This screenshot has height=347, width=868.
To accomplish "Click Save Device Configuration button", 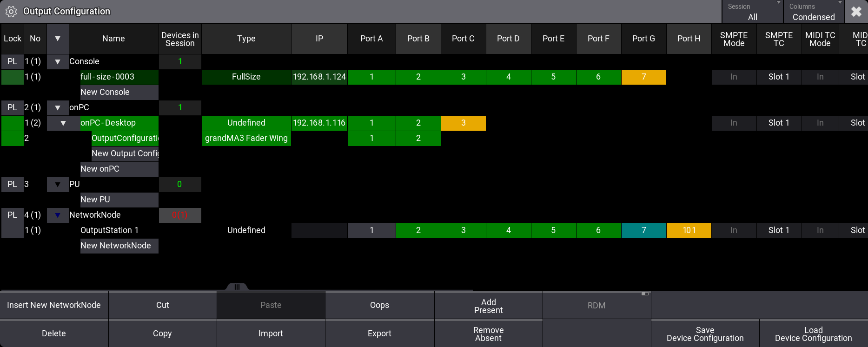I will pos(705,334).
